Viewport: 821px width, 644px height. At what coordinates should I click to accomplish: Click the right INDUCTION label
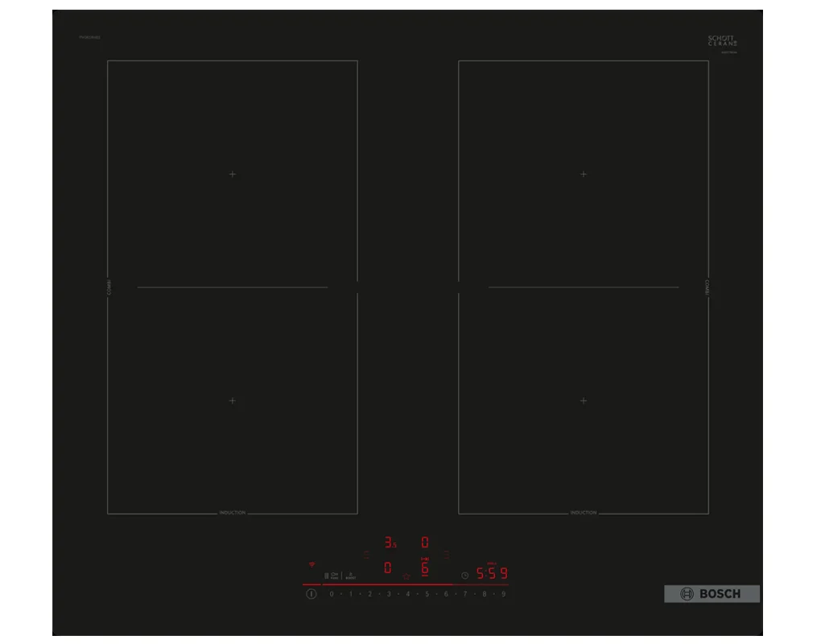pyautogui.click(x=584, y=513)
